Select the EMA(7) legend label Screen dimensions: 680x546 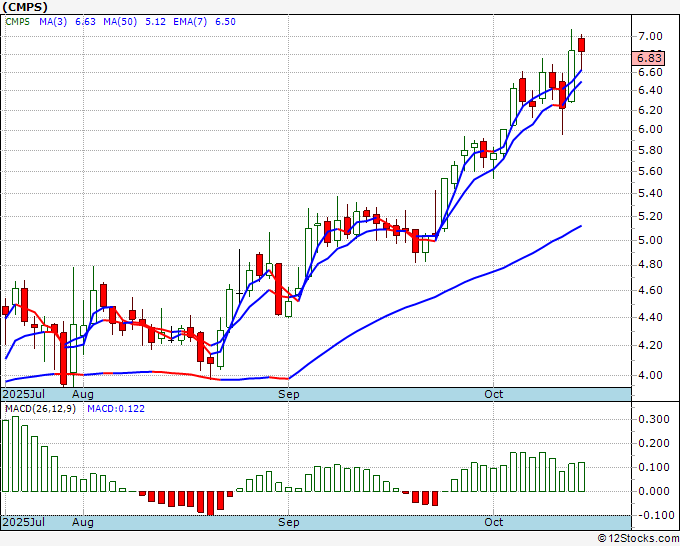point(190,22)
